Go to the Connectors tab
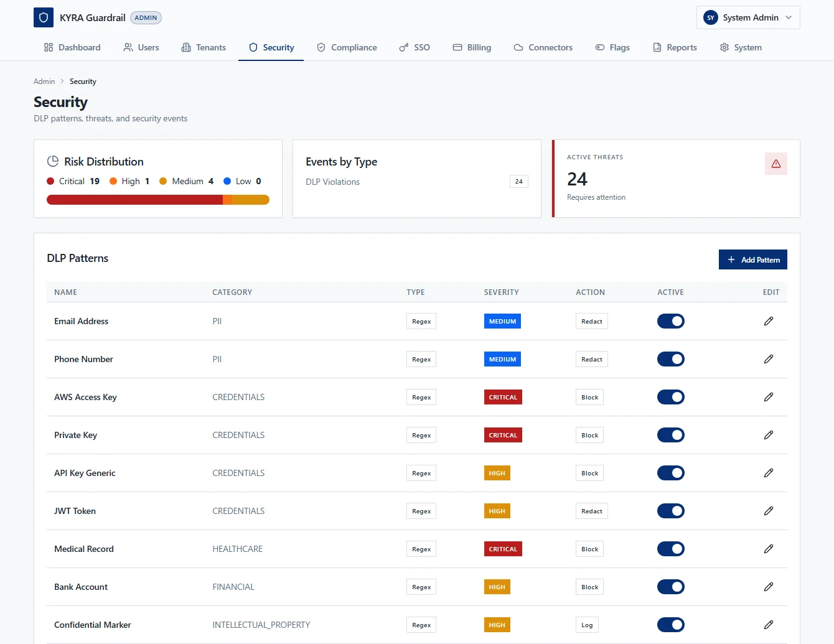Screen dimensions: 834x644 543,47
